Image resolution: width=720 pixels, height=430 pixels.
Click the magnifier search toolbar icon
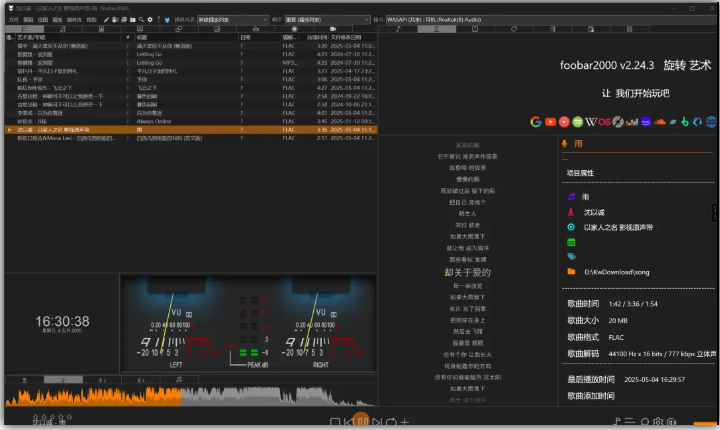click(x=141, y=20)
